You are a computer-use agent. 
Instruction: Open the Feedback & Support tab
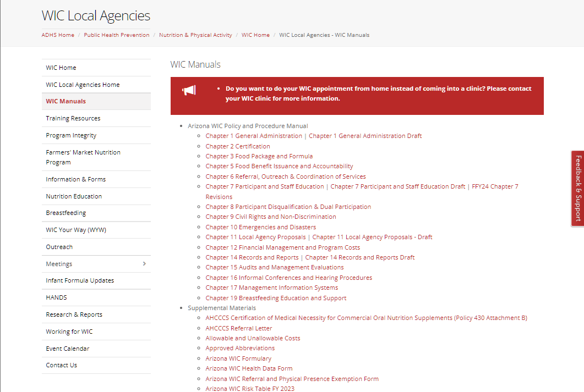577,188
